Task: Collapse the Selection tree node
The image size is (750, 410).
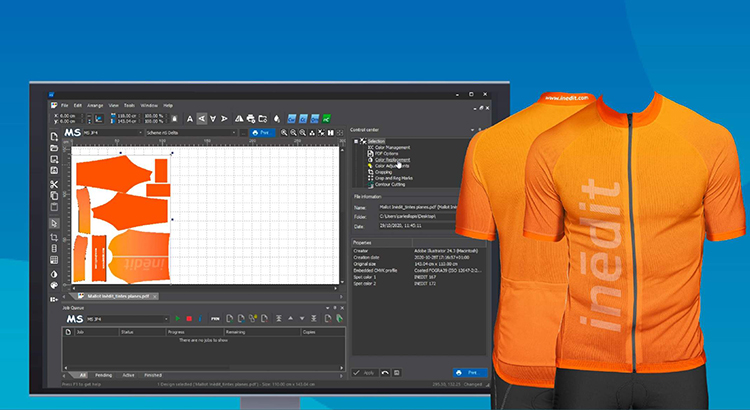Action: [x=356, y=141]
